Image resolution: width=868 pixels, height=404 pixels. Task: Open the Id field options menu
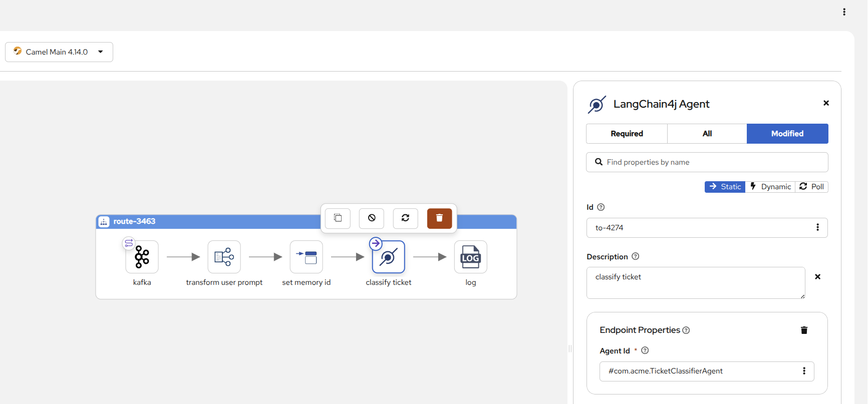(x=817, y=228)
